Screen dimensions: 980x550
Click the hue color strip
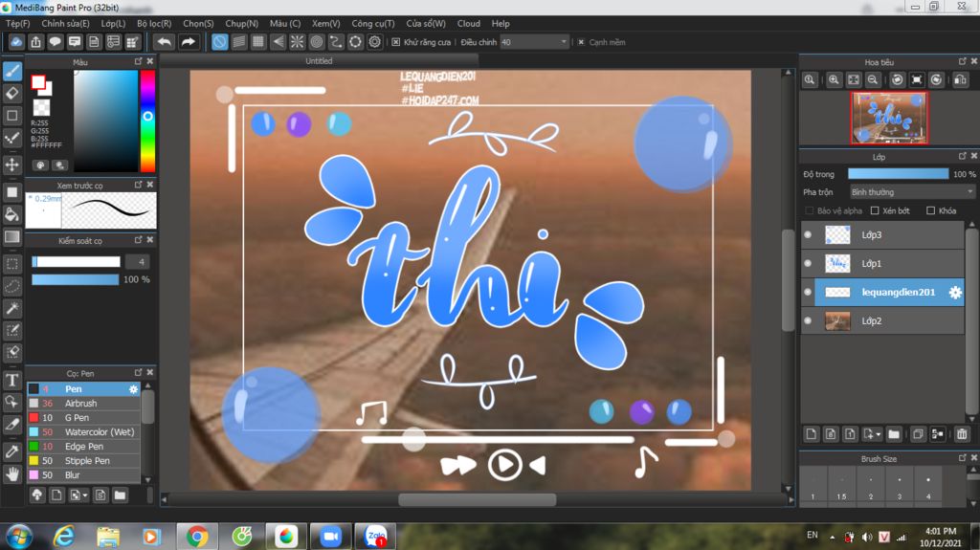click(147, 121)
